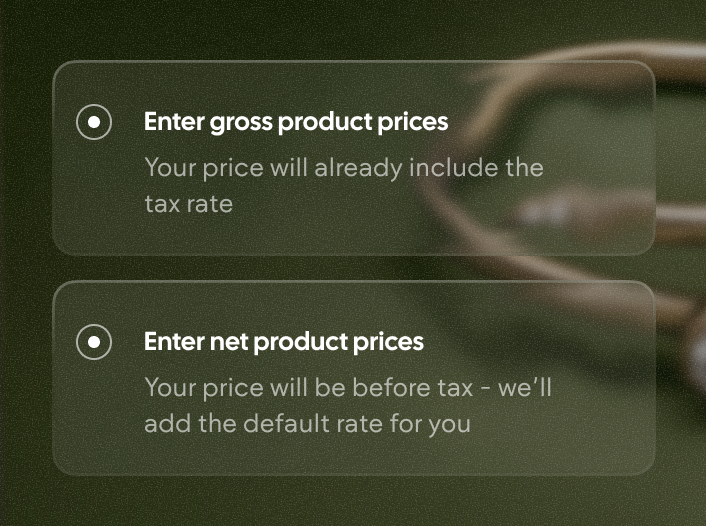The image size is (706, 526).
Task: Click the 'tax rate' description line
Action: click(x=188, y=204)
